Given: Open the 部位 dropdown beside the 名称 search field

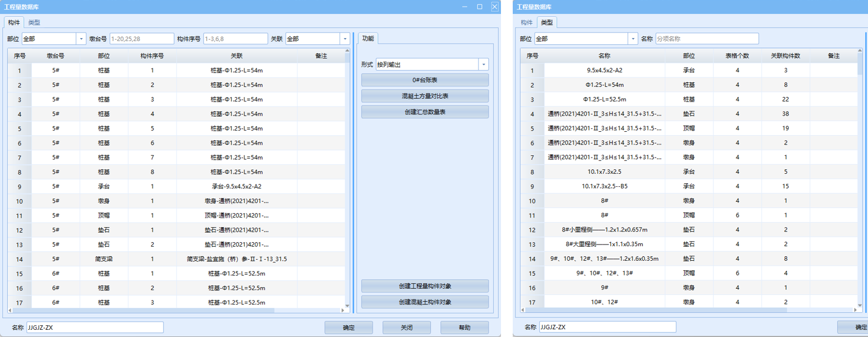Looking at the screenshot, I should pos(633,39).
